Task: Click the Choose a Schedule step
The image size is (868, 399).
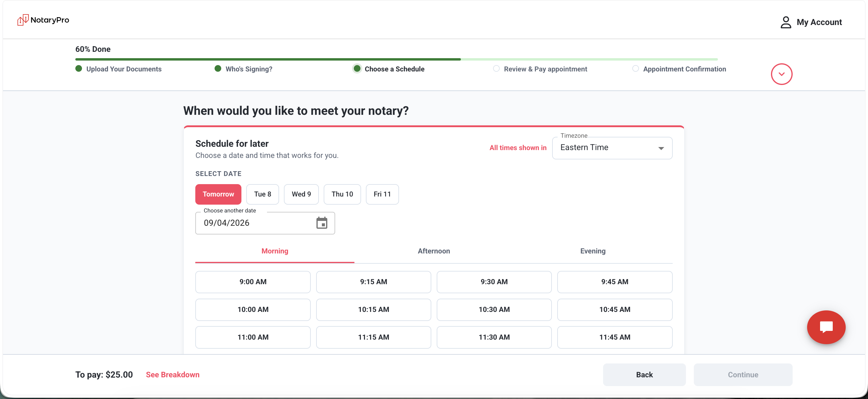Action: pos(388,69)
